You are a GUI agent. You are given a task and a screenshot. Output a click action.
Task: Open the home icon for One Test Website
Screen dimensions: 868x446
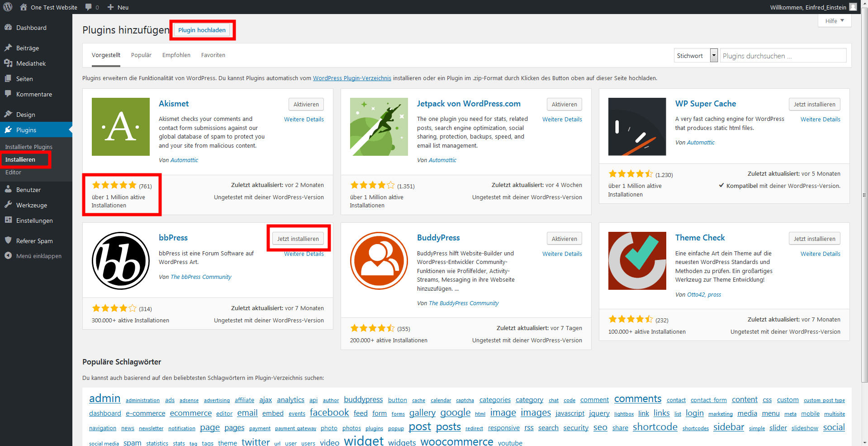tap(24, 7)
